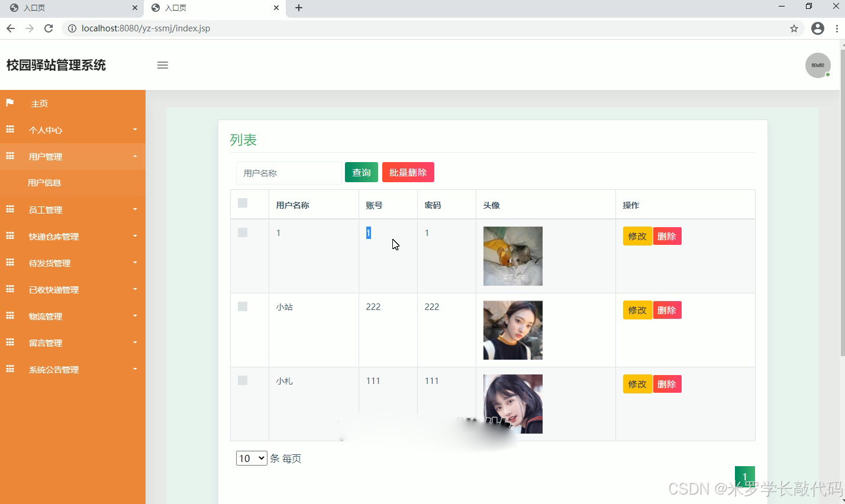Viewport: 845px width, 504px height.
Task: Click the green 查询 search button
Action: click(361, 172)
